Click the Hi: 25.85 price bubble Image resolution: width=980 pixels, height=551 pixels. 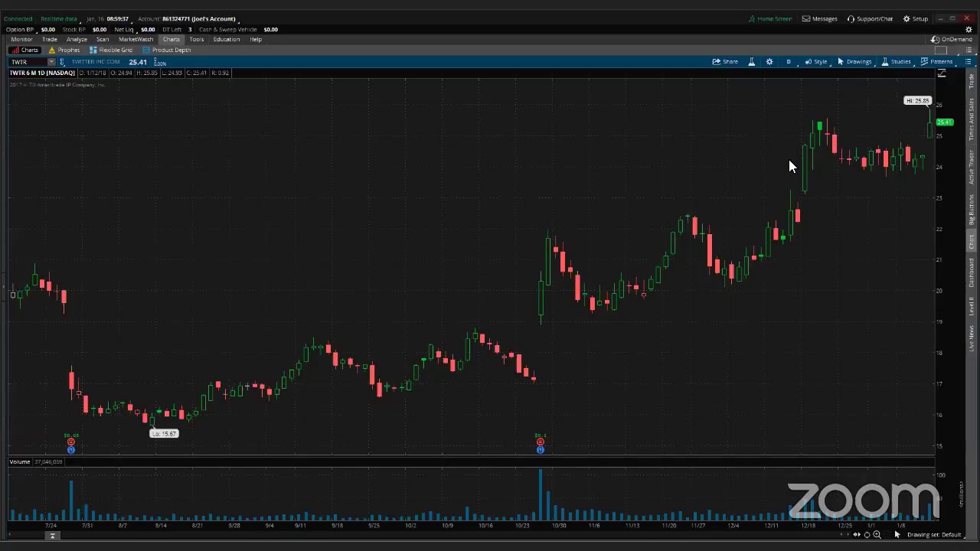pyautogui.click(x=917, y=101)
